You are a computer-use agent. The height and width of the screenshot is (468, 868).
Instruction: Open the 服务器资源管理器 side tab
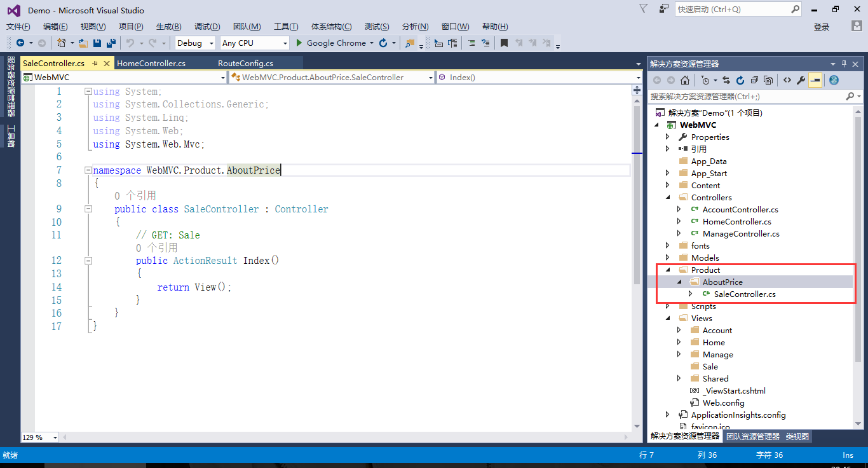(x=11, y=86)
